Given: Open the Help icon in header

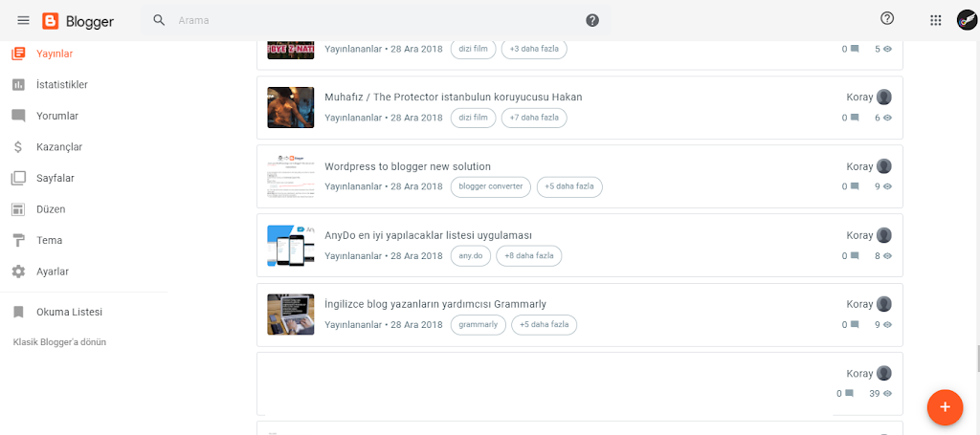Looking at the screenshot, I should click(x=887, y=19).
